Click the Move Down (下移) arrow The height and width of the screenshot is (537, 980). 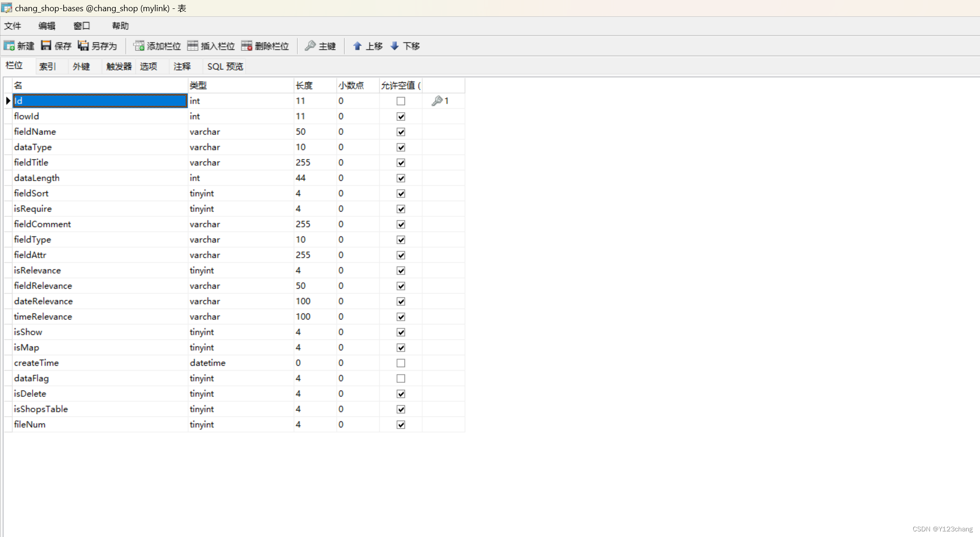[x=395, y=46]
